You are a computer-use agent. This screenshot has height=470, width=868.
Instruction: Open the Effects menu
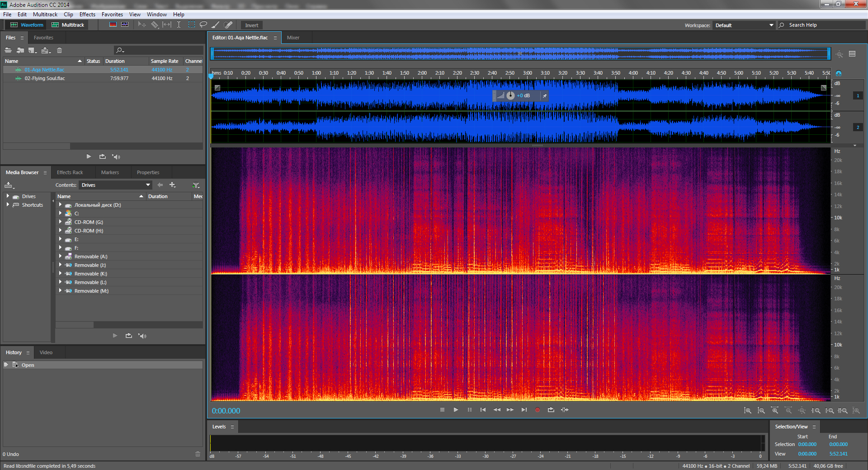87,14
